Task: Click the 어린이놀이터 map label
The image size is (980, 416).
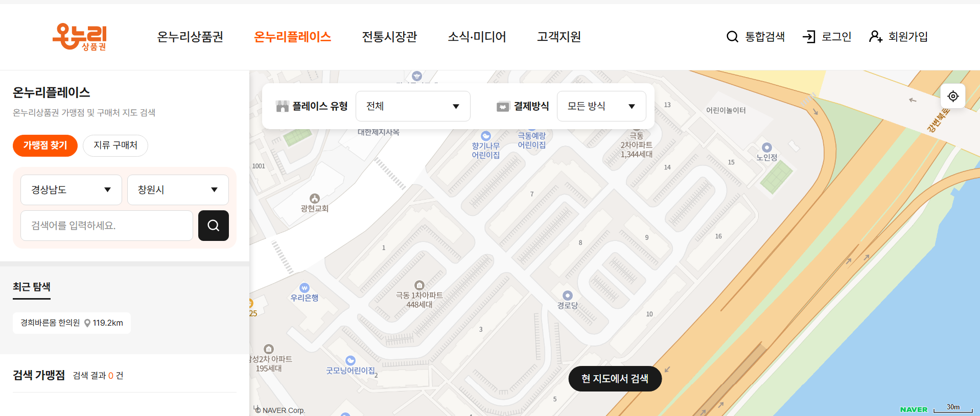Action: click(x=726, y=110)
